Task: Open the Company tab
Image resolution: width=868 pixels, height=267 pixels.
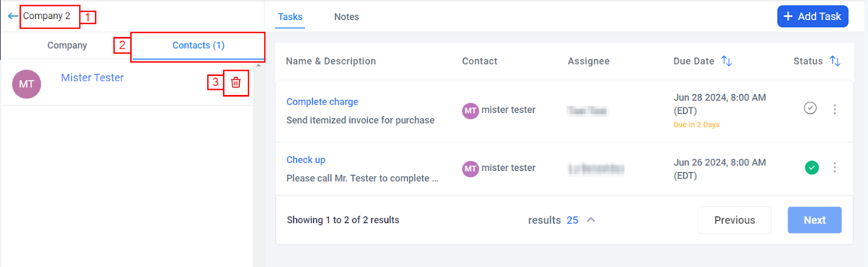Action: tap(67, 46)
